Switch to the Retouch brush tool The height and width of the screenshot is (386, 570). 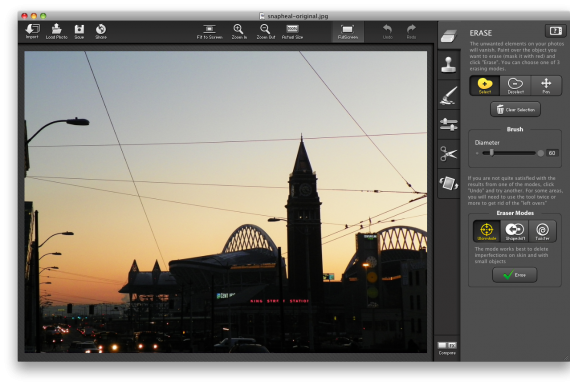coord(449,95)
